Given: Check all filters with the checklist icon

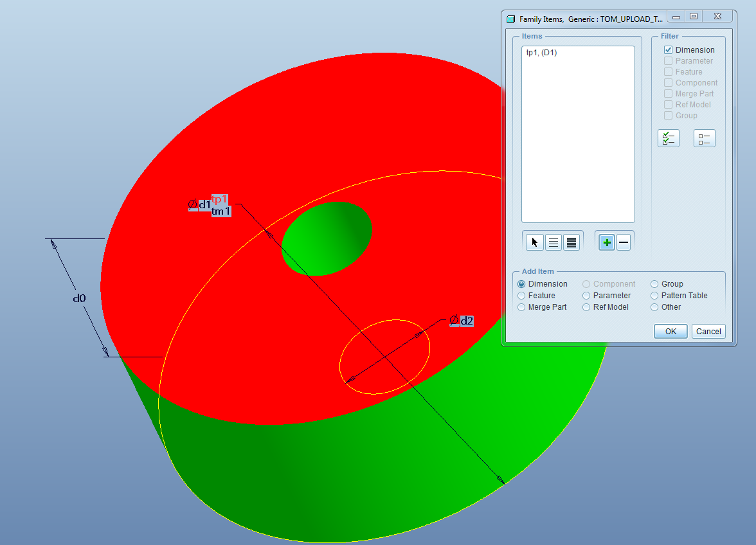Looking at the screenshot, I should coord(669,138).
